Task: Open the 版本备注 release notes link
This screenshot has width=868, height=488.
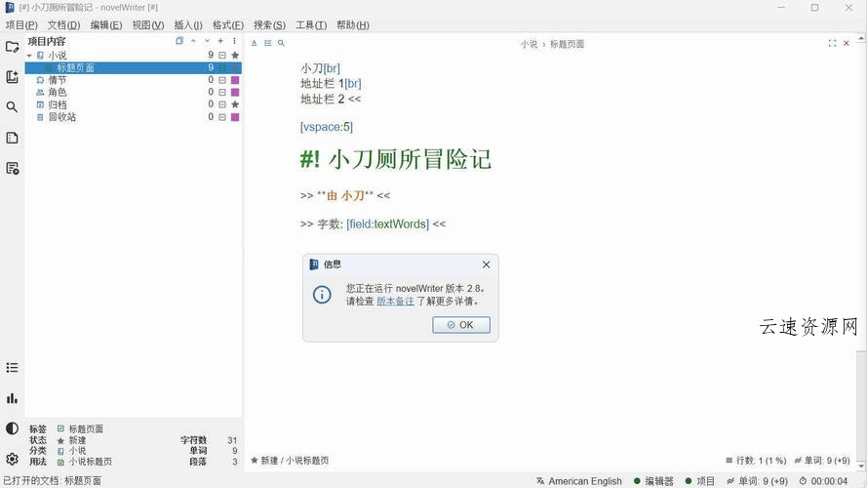Action: 395,302
